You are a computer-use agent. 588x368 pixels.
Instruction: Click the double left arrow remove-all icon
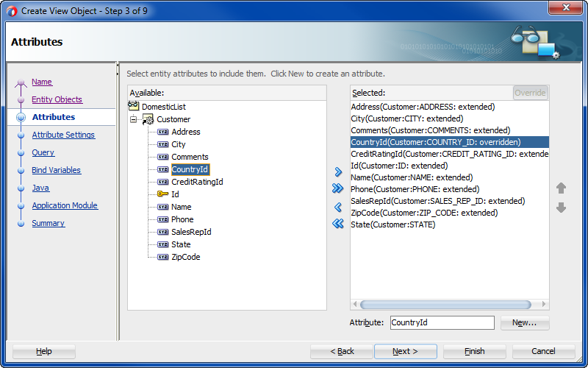click(x=338, y=224)
